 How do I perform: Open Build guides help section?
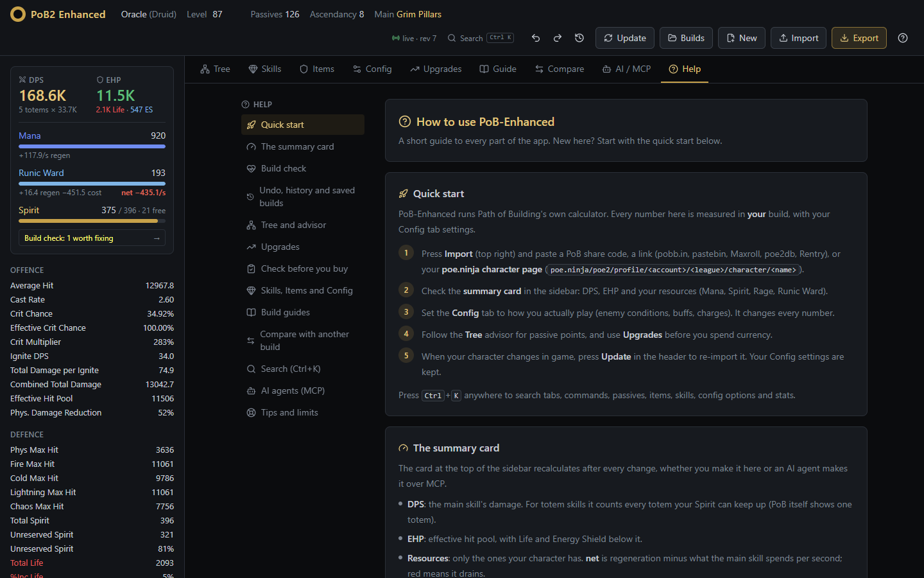[303, 312]
